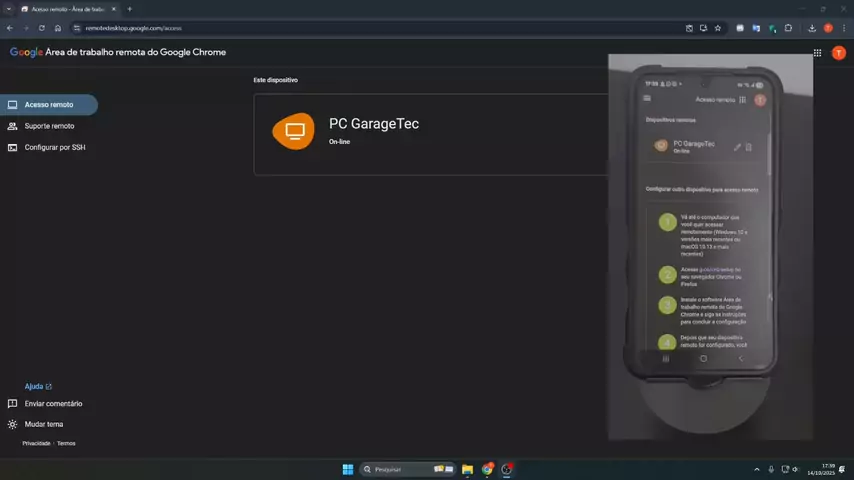Go to the browser home page icon
The image size is (854, 480).
click(x=58, y=28)
